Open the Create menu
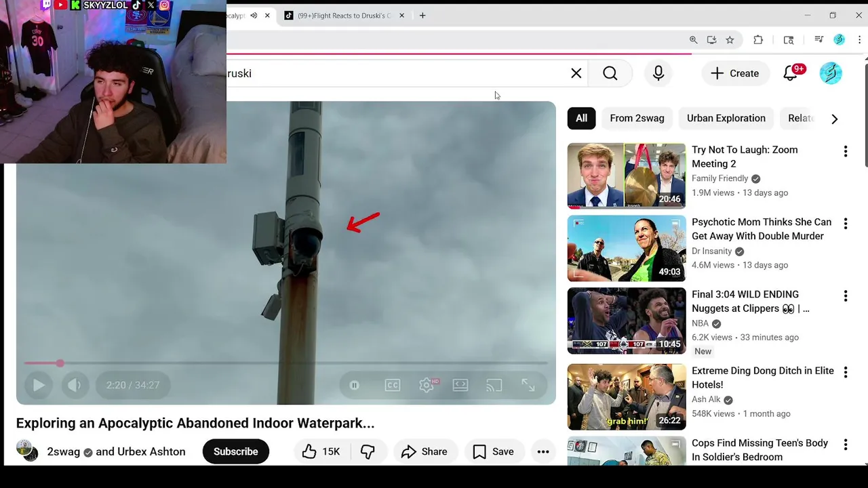The width and height of the screenshot is (868, 488). (x=734, y=73)
